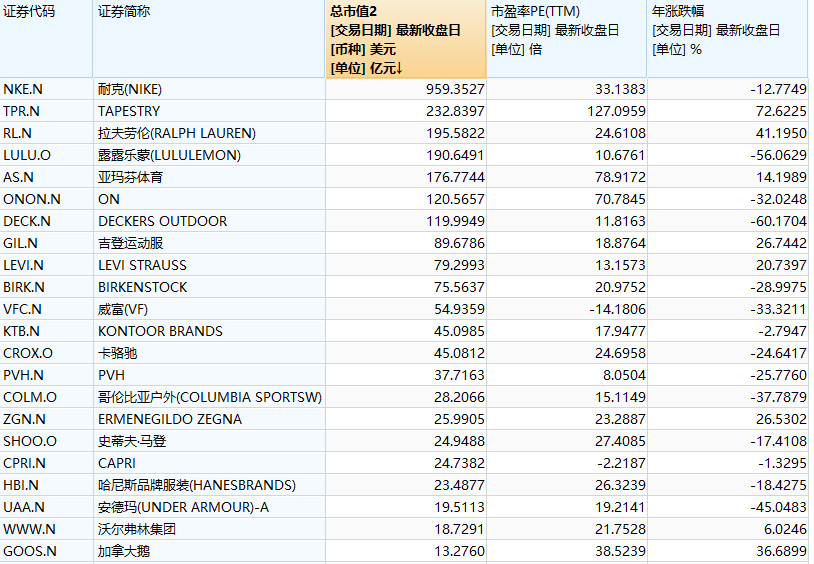814x564 pixels.
Task: Click the 年涨跌幅 column header
Action: (728, 39)
